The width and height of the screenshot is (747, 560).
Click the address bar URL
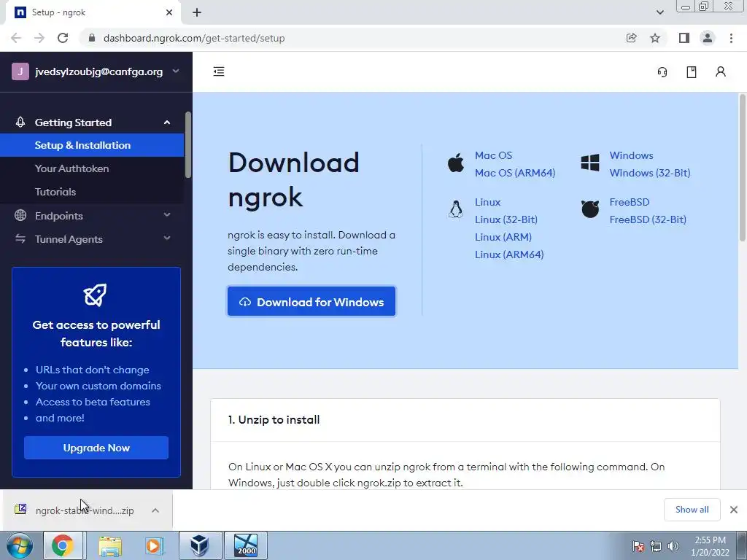(194, 38)
